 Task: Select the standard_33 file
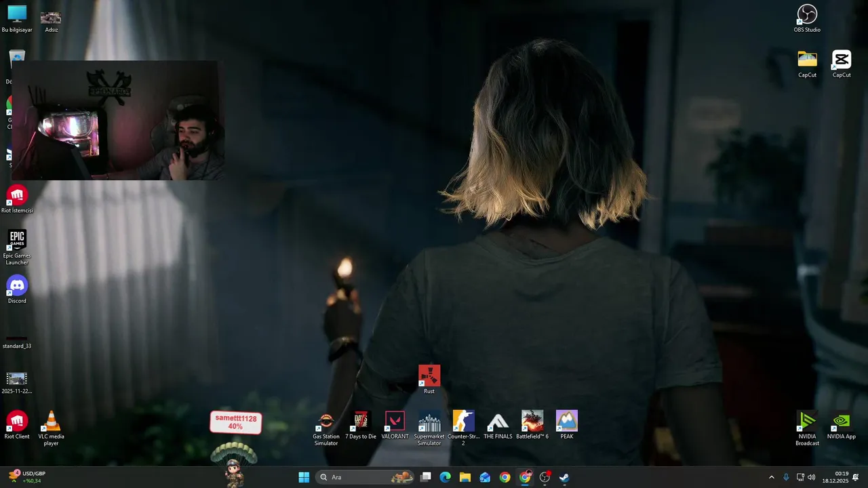point(17,341)
